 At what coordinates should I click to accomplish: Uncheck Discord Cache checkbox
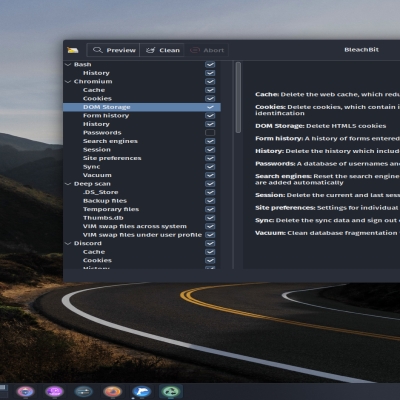click(210, 252)
